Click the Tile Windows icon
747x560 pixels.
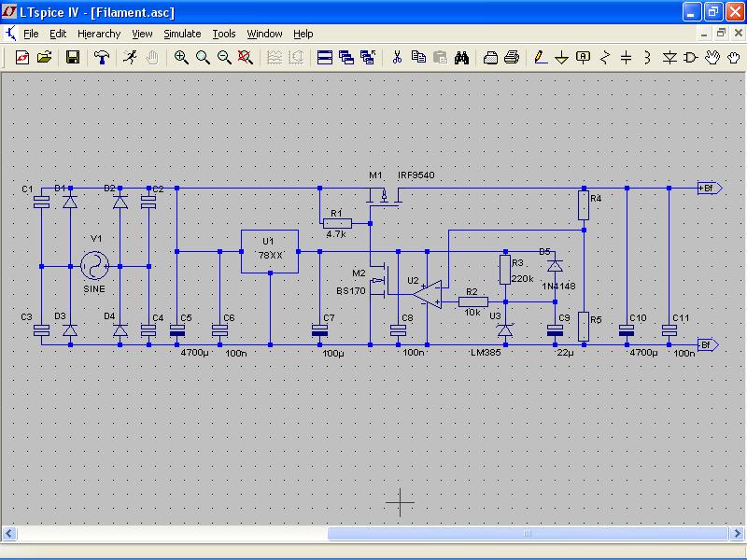[324, 58]
